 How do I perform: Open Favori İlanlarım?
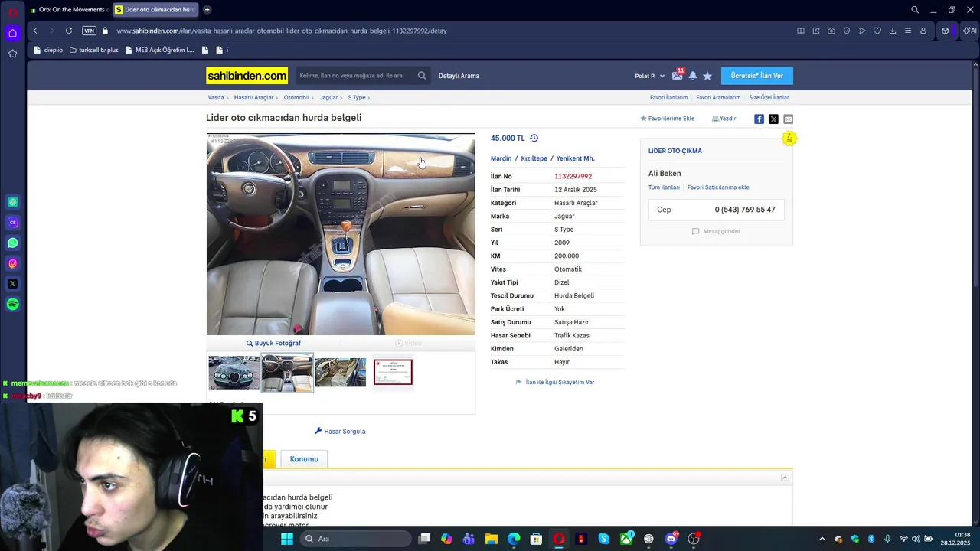(668, 97)
